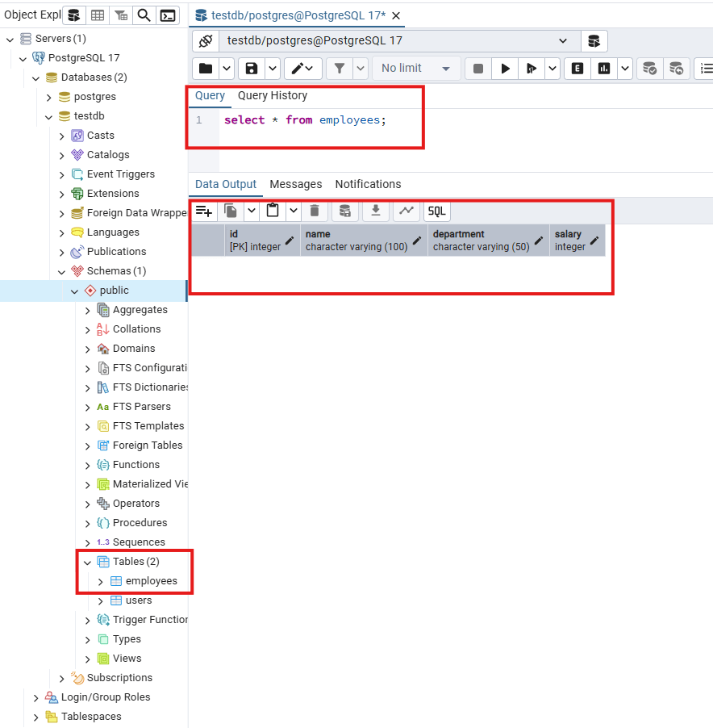Viewport: 713px width, 728px height.
Task: Expand the users table node
Action: (x=100, y=601)
